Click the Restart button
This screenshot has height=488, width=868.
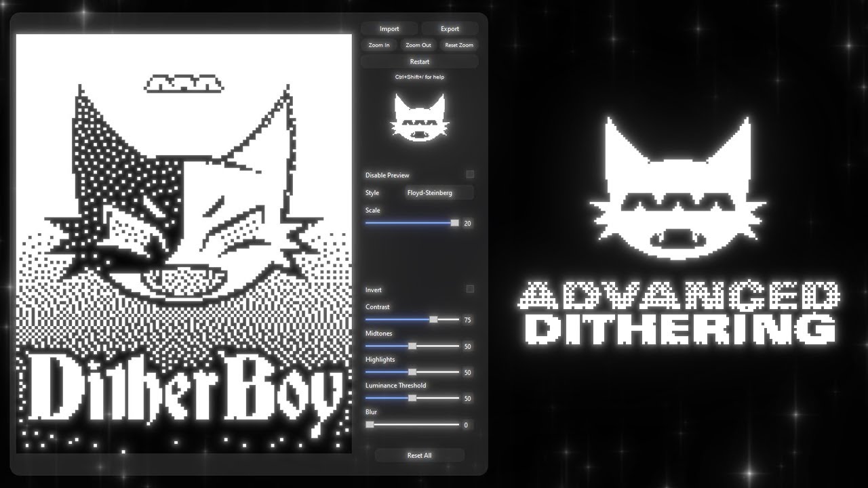point(420,62)
